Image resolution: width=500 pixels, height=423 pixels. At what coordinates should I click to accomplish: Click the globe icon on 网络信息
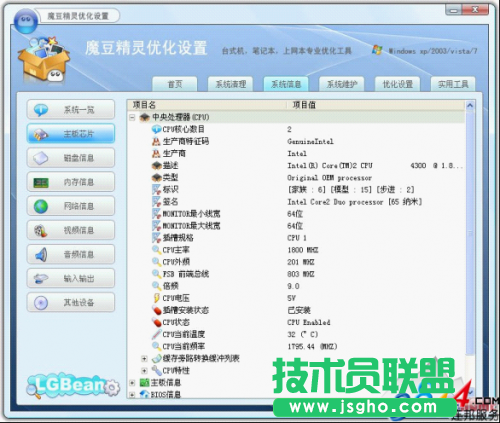[41, 206]
